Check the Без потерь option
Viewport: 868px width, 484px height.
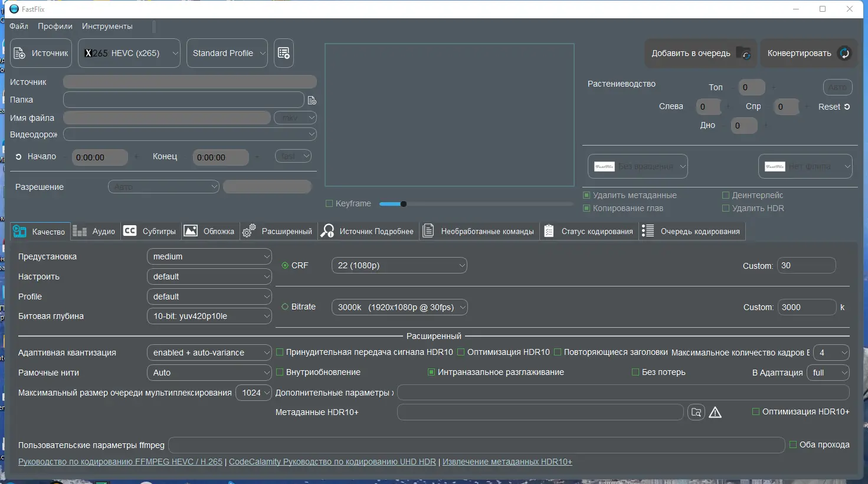tap(636, 372)
